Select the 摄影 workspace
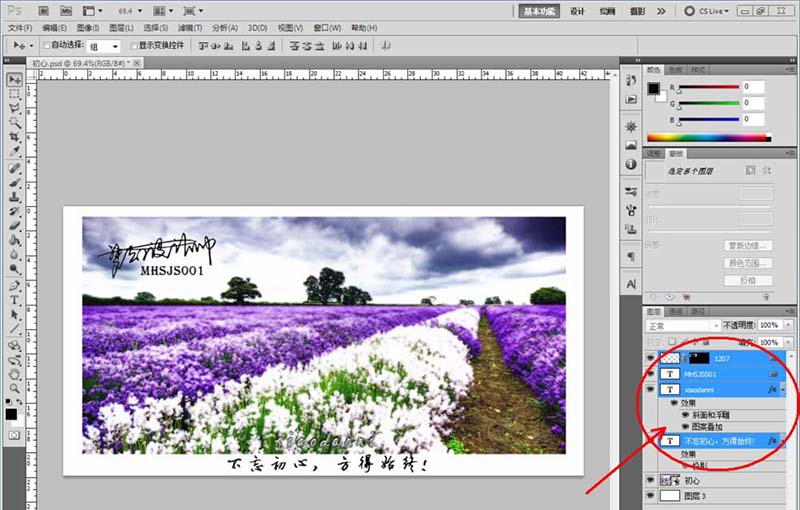The image size is (800, 510). point(638,11)
